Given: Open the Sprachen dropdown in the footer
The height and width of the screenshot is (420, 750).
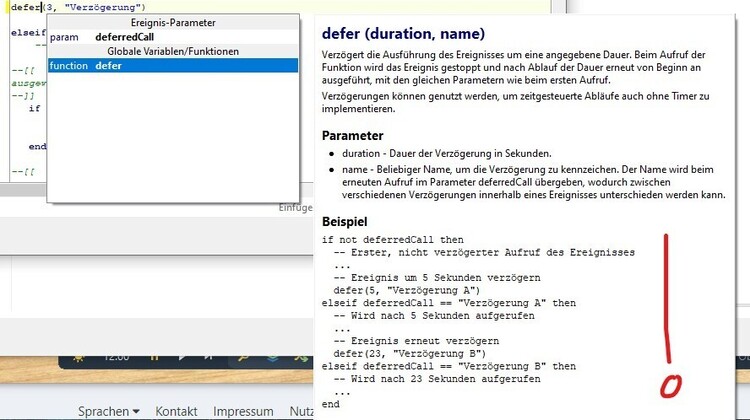Looking at the screenshot, I should pyautogui.click(x=109, y=411).
